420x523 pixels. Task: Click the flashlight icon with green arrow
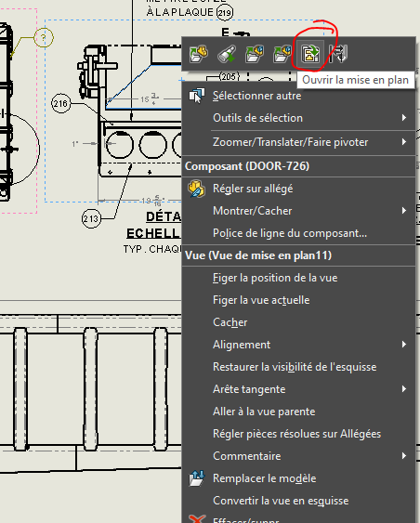[227, 54]
